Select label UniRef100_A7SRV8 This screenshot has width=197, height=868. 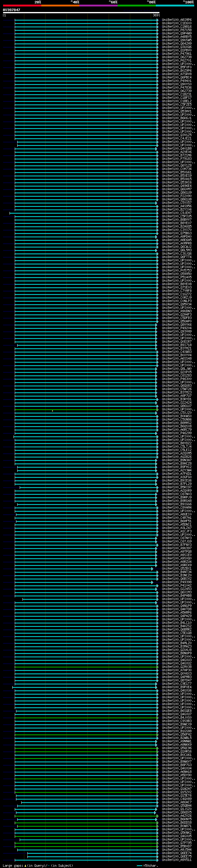[176, 74]
